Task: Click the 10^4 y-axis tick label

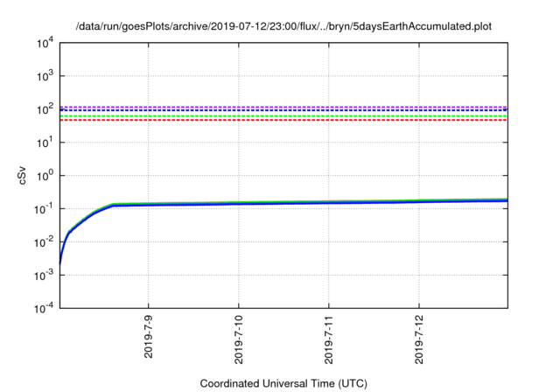Action: [x=45, y=43]
